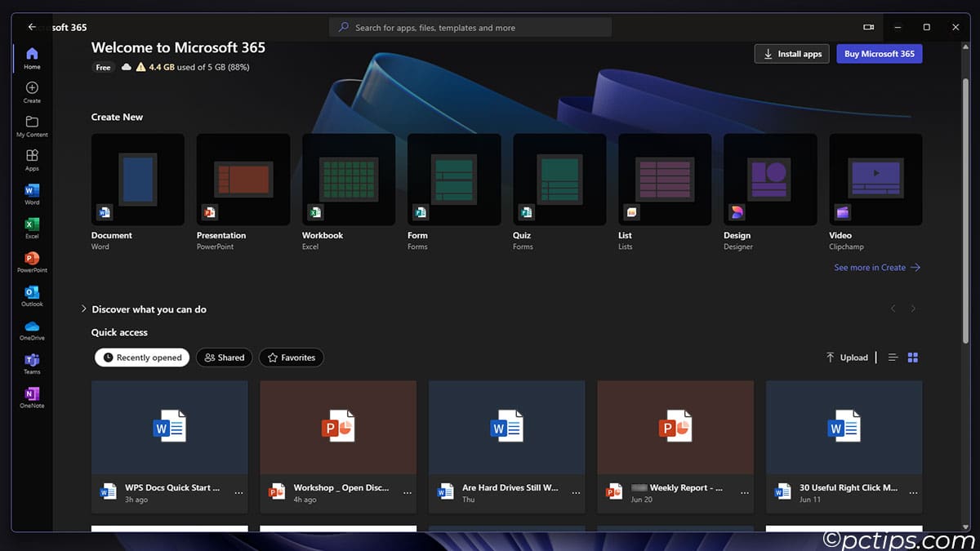Click the Buy Microsoft 365 button
The image size is (980, 551).
click(x=879, y=54)
